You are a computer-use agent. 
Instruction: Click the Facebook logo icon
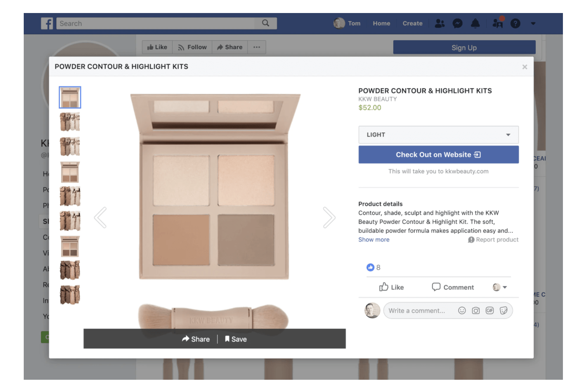click(47, 23)
